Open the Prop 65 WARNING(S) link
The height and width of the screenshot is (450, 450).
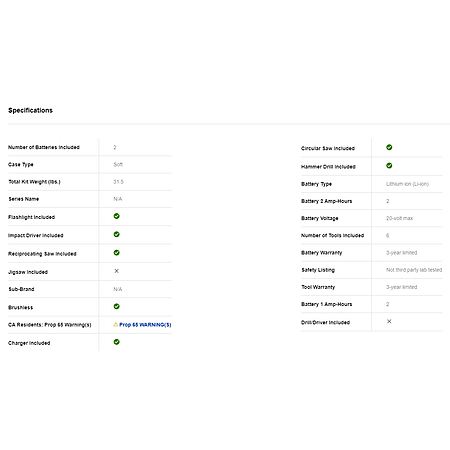pos(145,325)
